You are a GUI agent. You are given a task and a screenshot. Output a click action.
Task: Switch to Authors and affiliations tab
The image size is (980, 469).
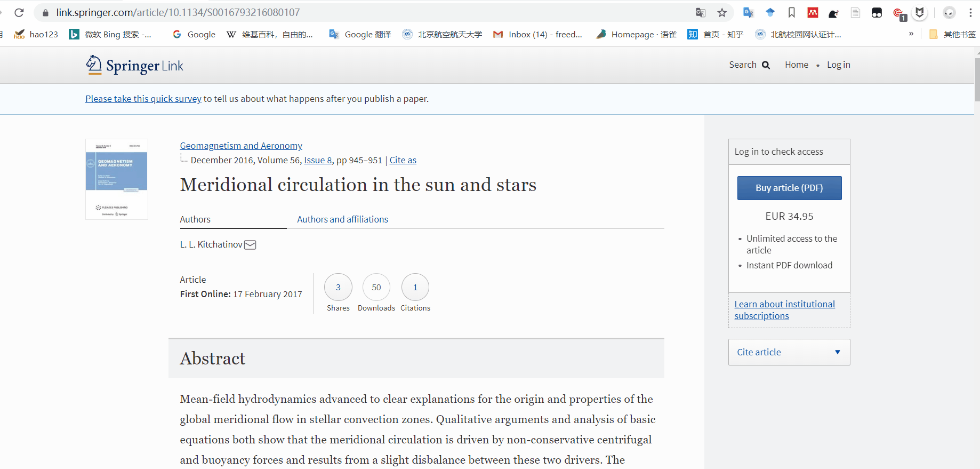coord(342,219)
